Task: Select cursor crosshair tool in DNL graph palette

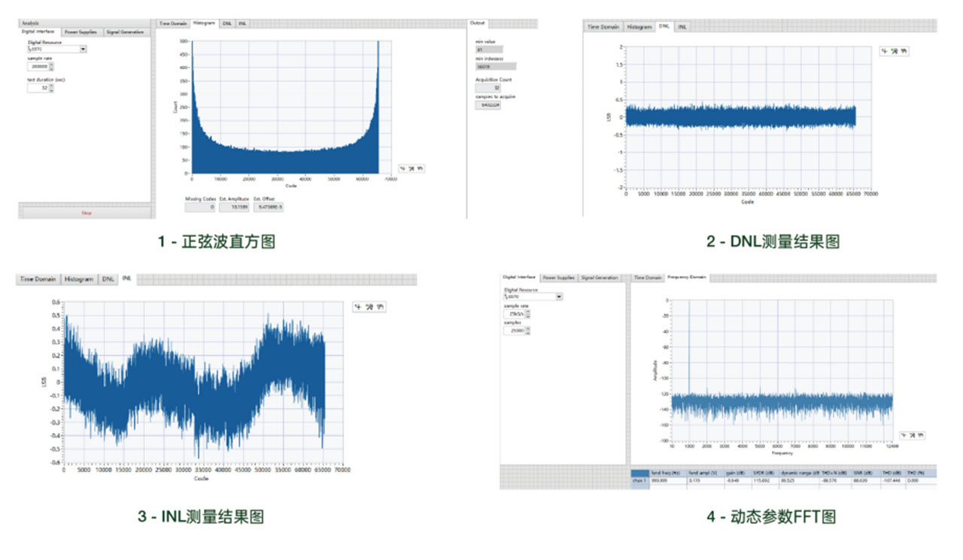Action: [x=885, y=51]
